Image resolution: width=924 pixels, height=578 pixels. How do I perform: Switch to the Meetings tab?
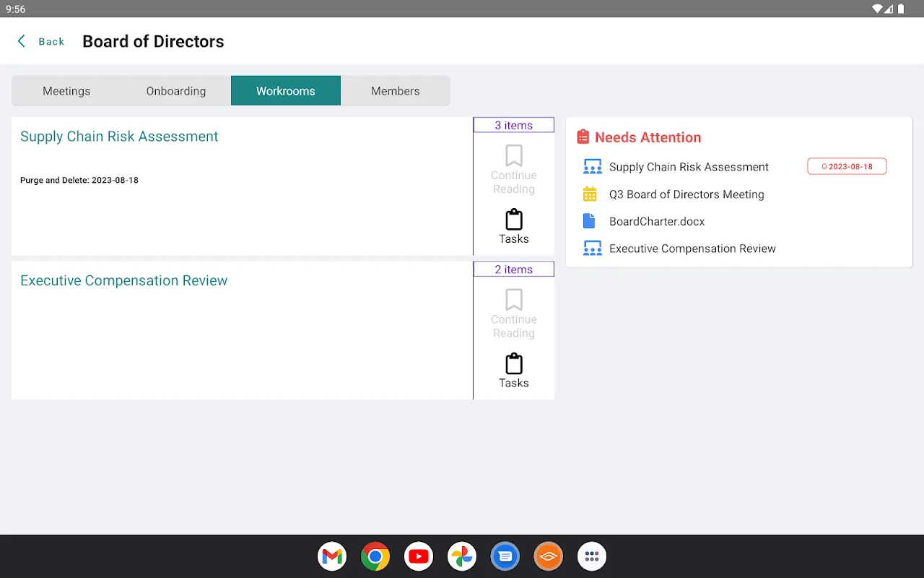coord(66,91)
